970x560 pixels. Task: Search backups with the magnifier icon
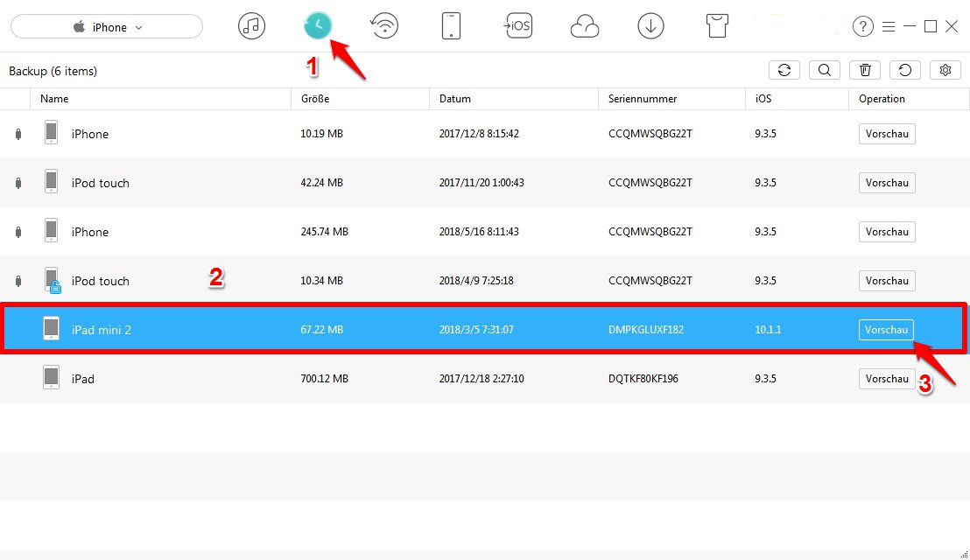[825, 70]
